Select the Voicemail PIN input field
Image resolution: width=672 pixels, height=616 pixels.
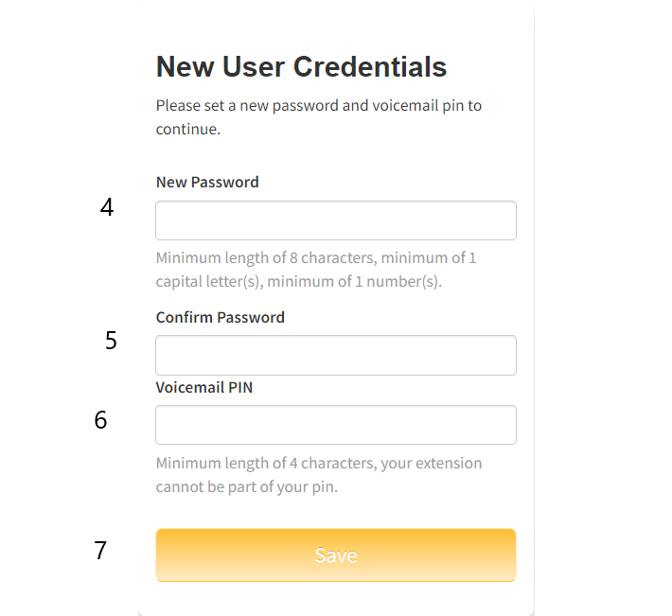click(335, 425)
